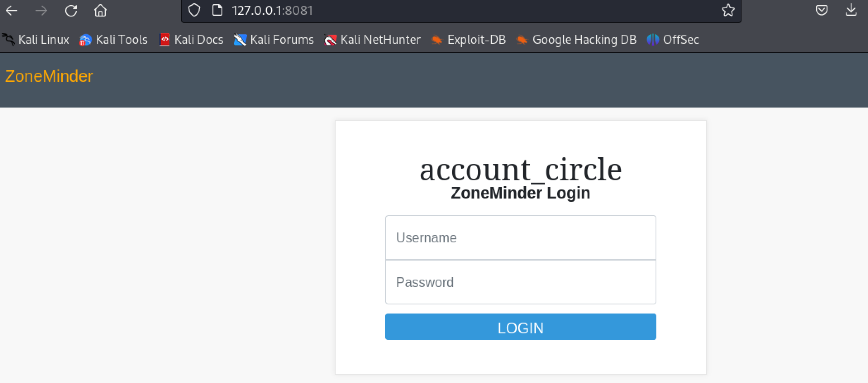868x383 pixels.
Task: Reload the current page
Action: [71, 10]
